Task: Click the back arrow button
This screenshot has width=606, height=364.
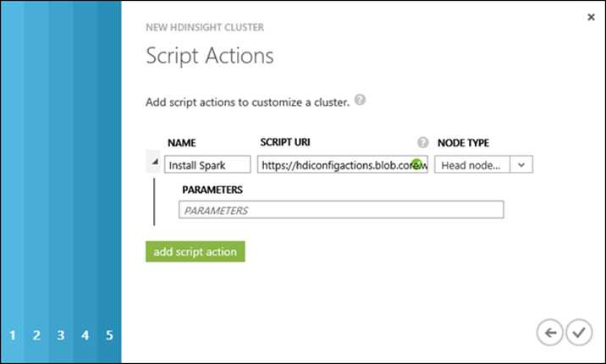Action: 549,333
